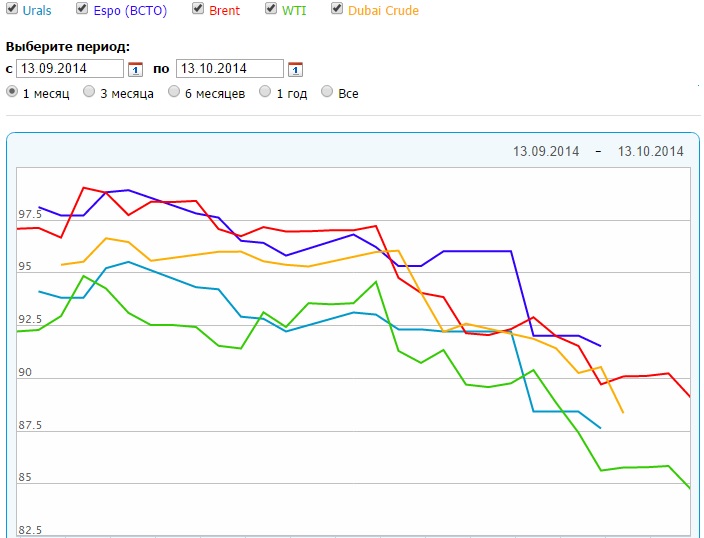The image size is (704, 538).
Task: Click the Urals label text
Action: (x=37, y=10)
